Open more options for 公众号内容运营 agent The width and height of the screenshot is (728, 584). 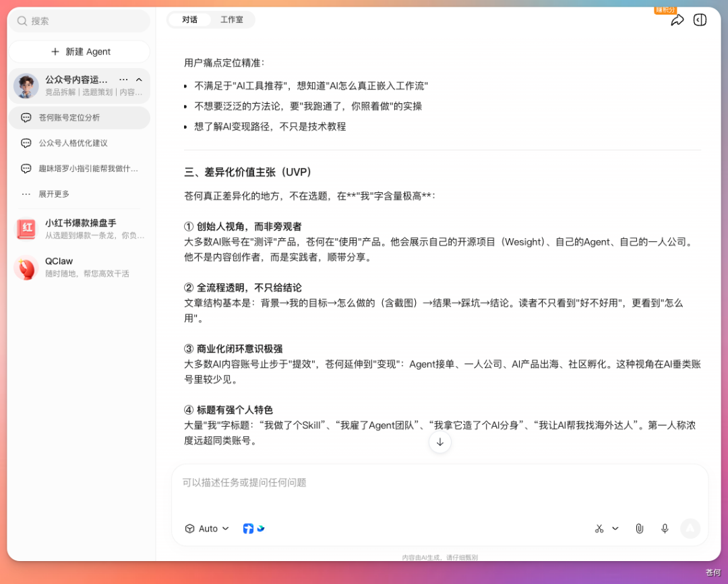pos(123,80)
